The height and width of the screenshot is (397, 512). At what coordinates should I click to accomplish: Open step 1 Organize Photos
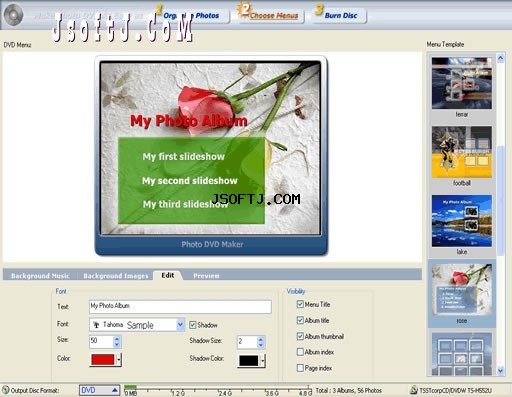pos(192,15)
